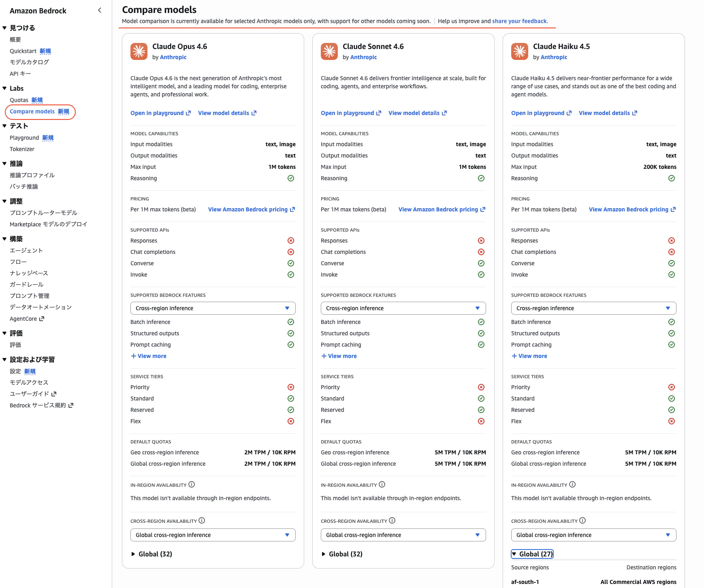Go to Quotas in the Labs section
This screenshot has width=704, height=588.
19,100
